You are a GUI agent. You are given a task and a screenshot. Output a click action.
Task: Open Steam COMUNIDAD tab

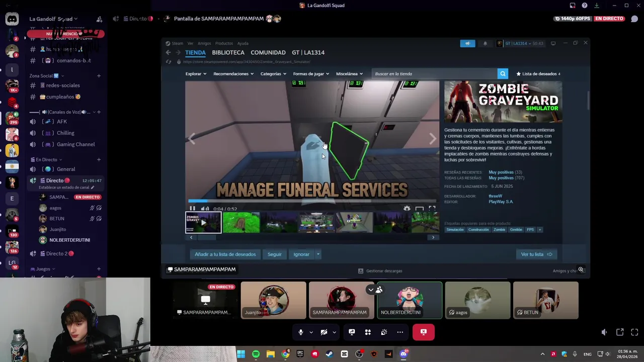coord(268,52)
